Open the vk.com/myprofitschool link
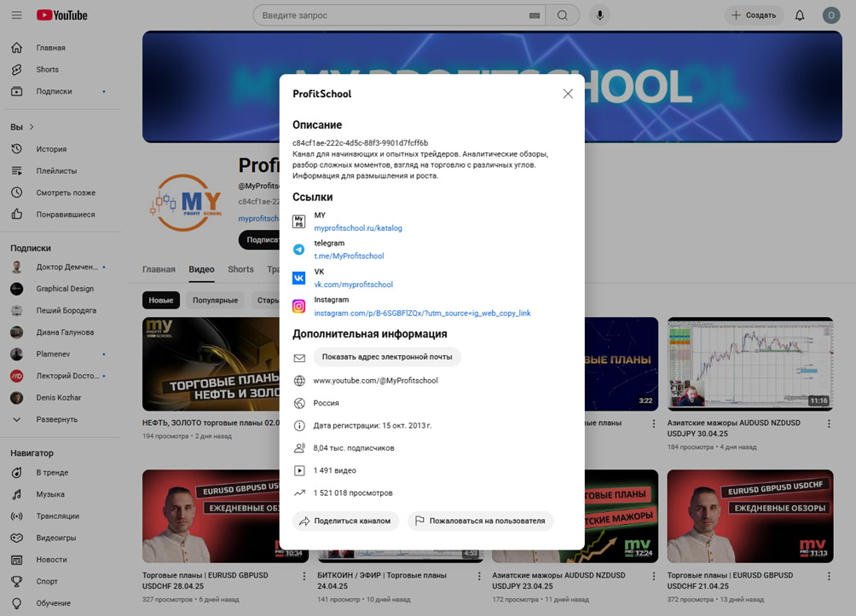This screenshot has width=856, height=616. pos(353,285)
